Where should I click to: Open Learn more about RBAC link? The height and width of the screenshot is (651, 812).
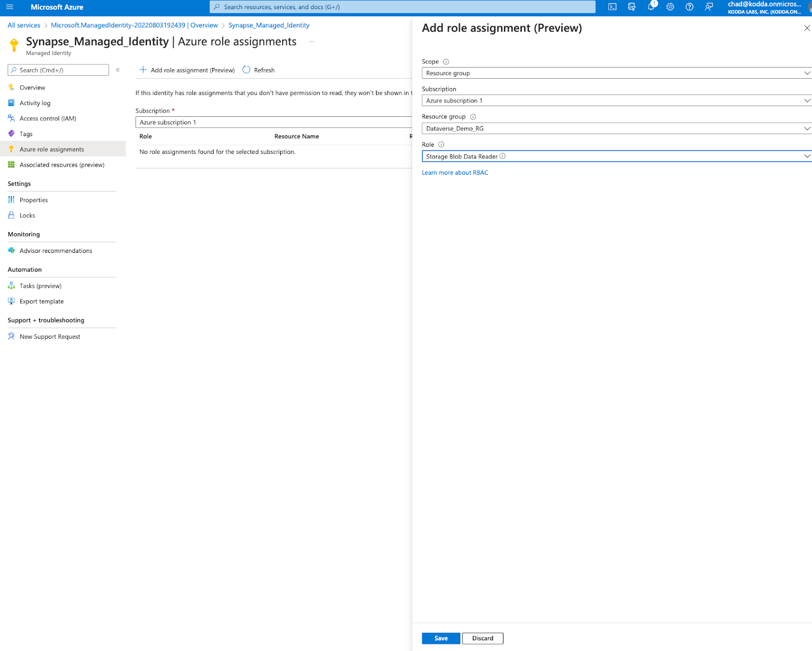click(455, 173)
